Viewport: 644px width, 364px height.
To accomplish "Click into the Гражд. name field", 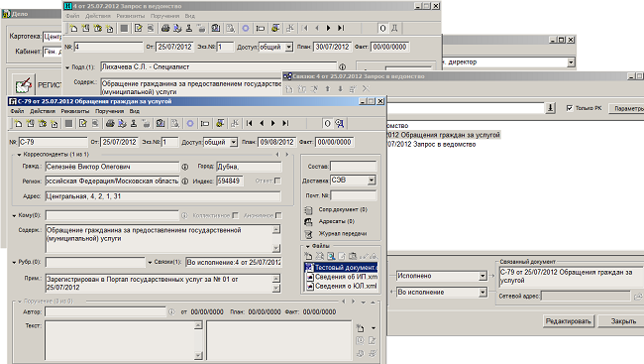I will click(112, 167).
